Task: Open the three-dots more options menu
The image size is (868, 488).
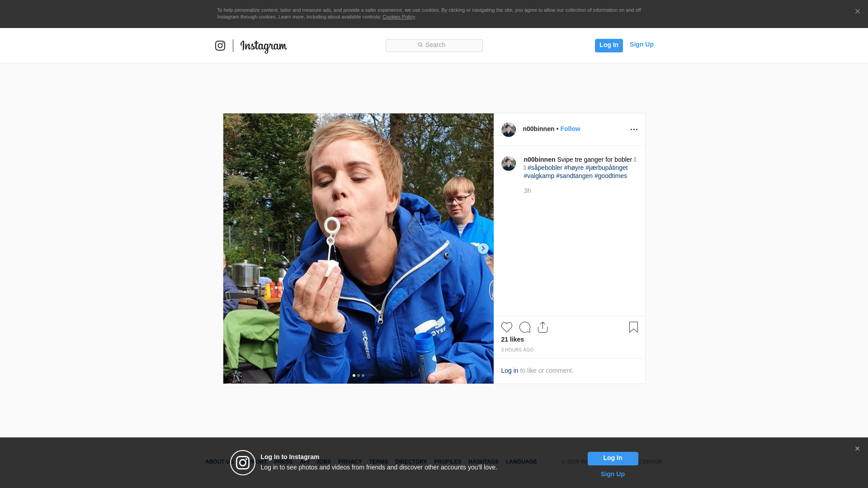Action: tap(634, 130)
